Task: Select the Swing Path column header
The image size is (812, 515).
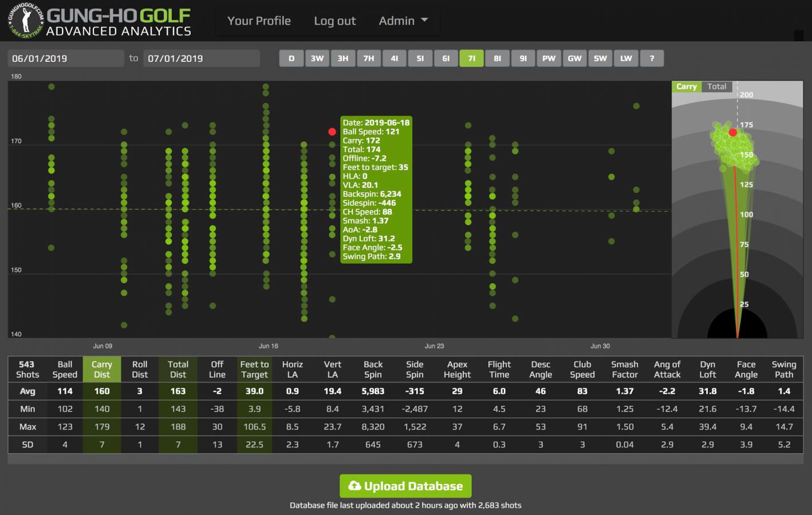Action: point(784,369)
